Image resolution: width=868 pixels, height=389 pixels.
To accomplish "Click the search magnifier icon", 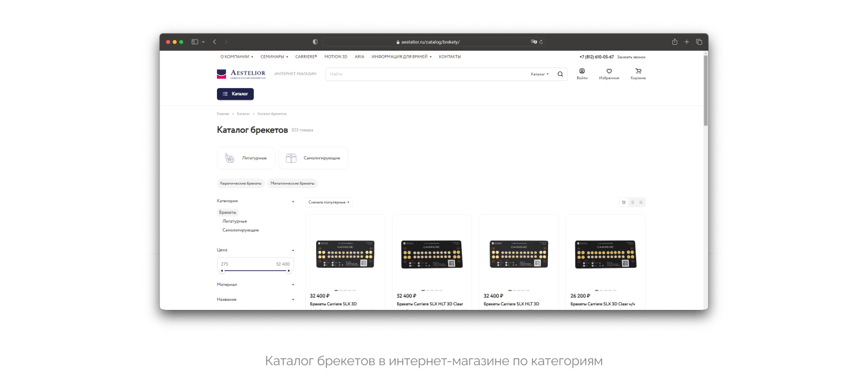I will click(x=560, y=74).
